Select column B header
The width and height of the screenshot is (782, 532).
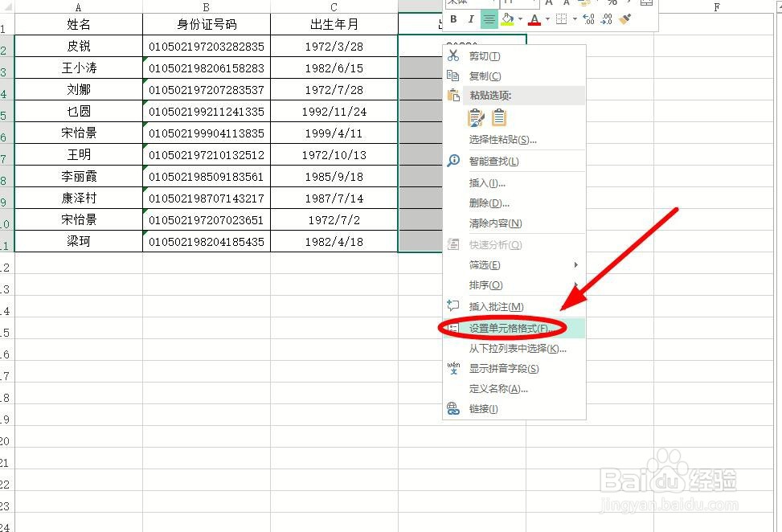207,7
